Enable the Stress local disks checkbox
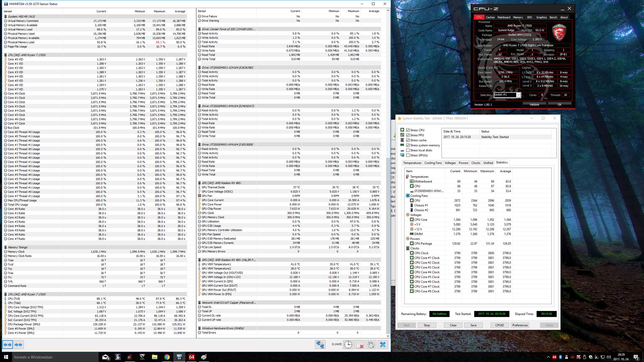The height and width of the screenshot is (362, 644). (408, 150)
